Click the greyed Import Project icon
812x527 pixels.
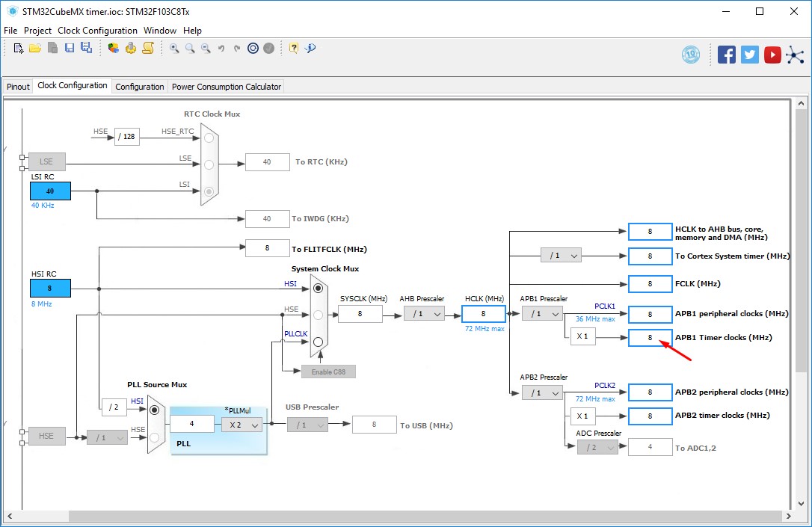(52, 48)
